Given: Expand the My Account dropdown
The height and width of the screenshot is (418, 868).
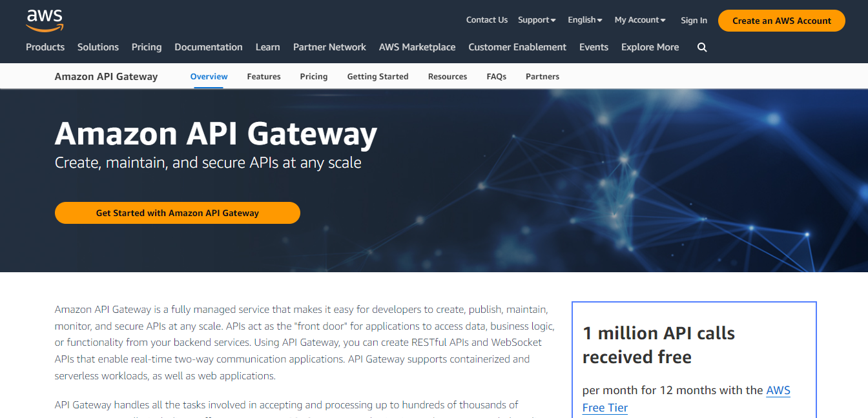Looking at the screenshot, I should tap(640, 20).
